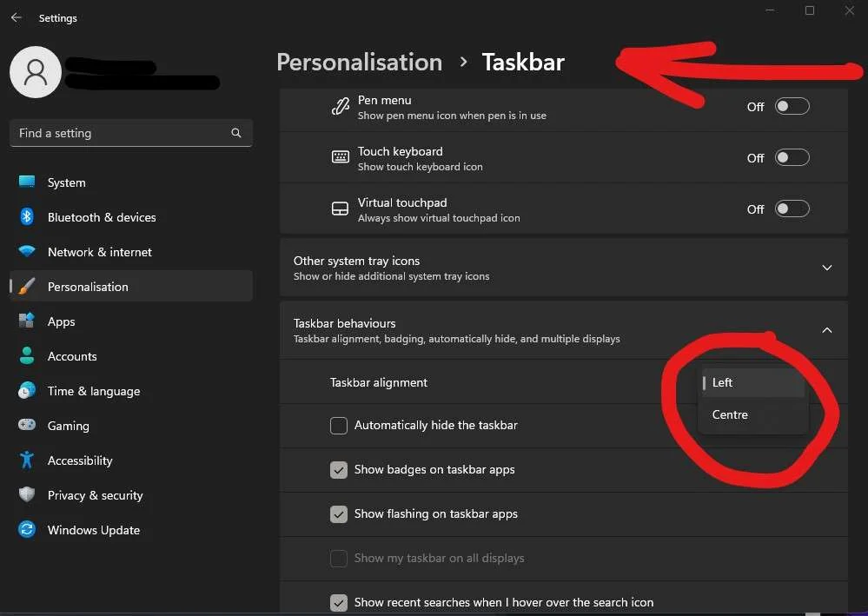Open Accounts settings page
The width and height of the screenshot is (868, 616).
tap(131, 356)
